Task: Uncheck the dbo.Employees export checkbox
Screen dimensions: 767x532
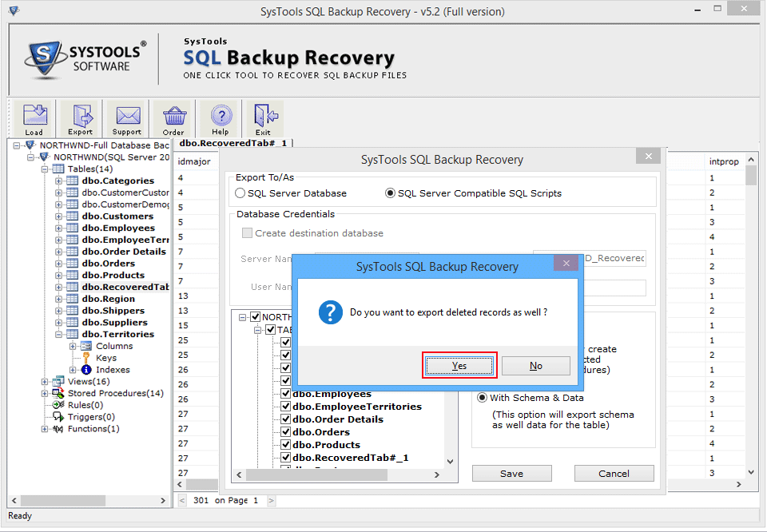Action: click(286, 394)
